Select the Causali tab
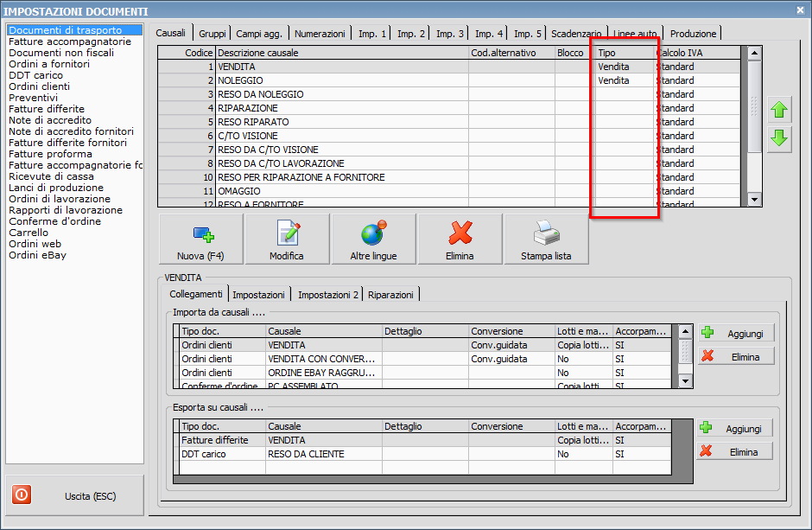 (x=170, y=33)
